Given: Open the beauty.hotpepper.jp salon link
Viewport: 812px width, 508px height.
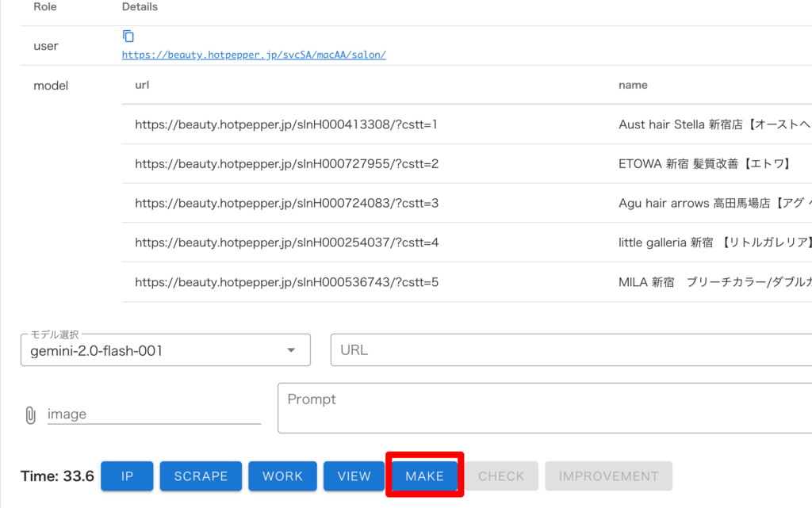Looking at the screenshot, I should (x=254, y=55).
